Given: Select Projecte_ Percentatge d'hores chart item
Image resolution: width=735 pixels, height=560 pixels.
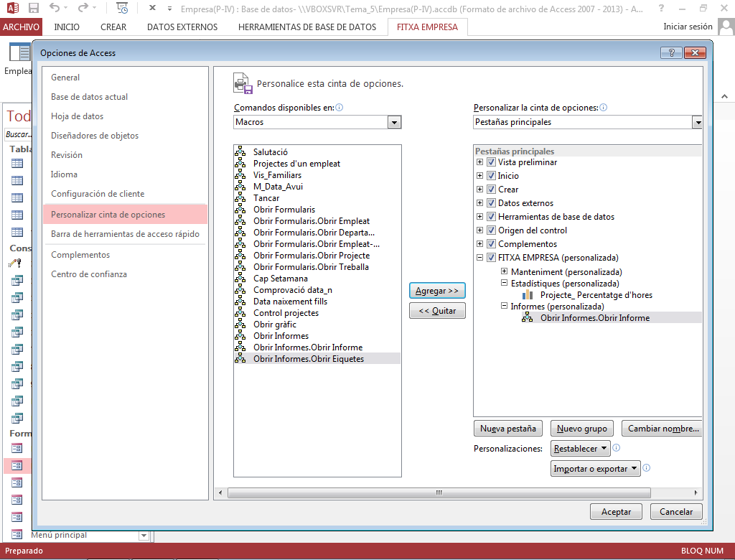Looking at the screenshot, I should 596,295.
